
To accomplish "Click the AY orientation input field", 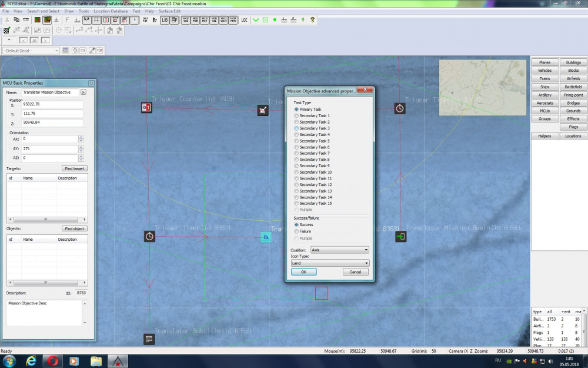I will (49, 150).
